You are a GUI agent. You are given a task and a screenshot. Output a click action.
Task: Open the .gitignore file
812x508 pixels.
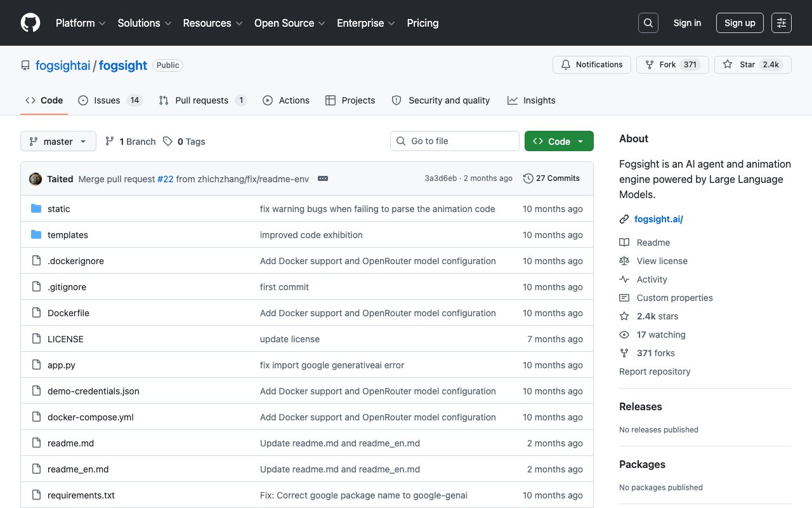[x=67, y=287]
